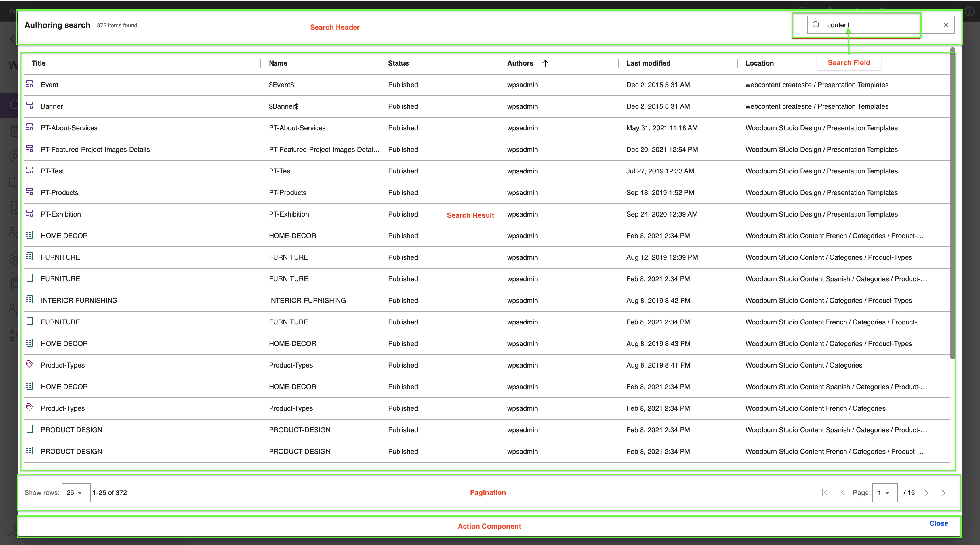The height and width of the screenshot is (545, 980).
Task: Click the Authors sort arrow icon
Action: click(545, 63)
